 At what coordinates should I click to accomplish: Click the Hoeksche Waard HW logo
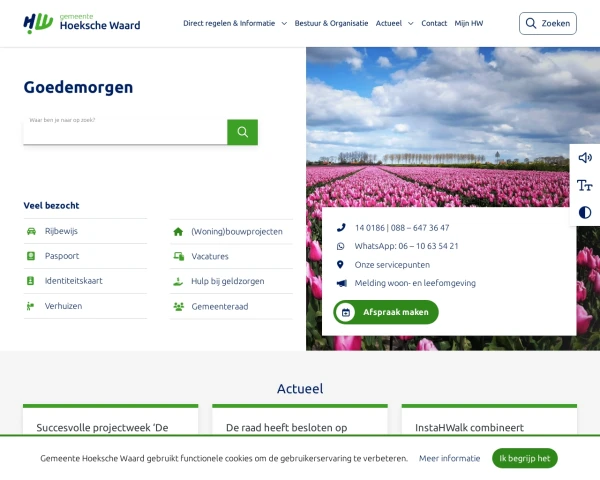point(82,23)
